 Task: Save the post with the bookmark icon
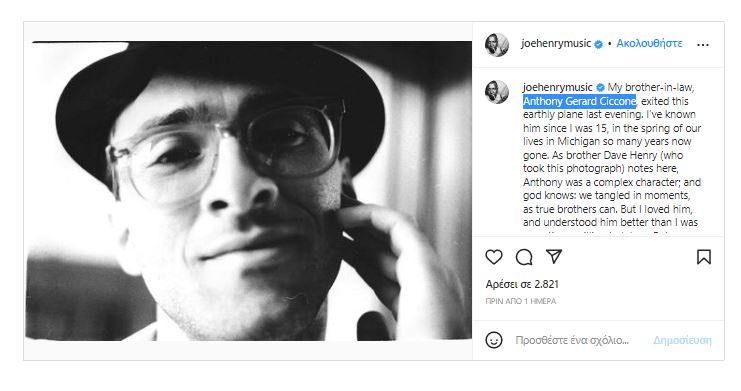point(704,257)
